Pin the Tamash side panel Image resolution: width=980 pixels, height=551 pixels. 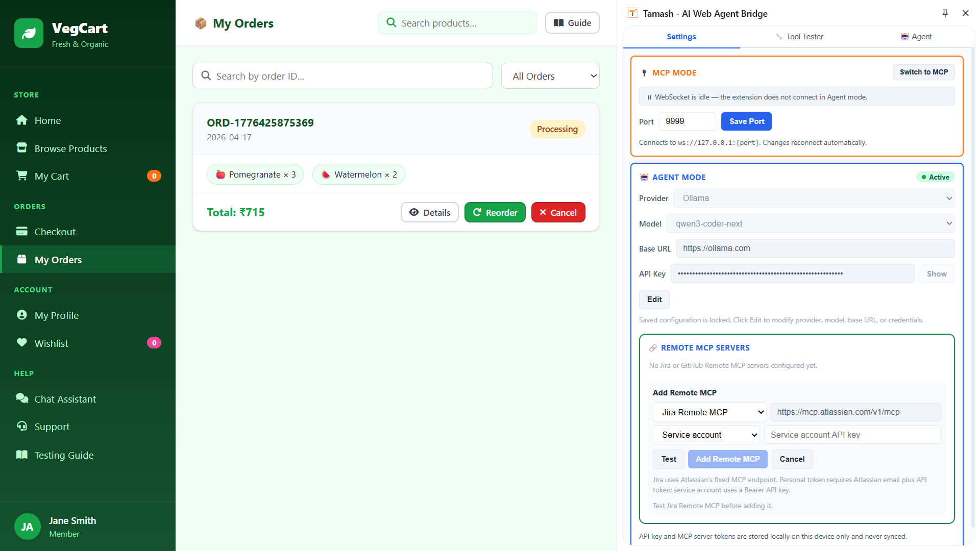pos(945,13)
